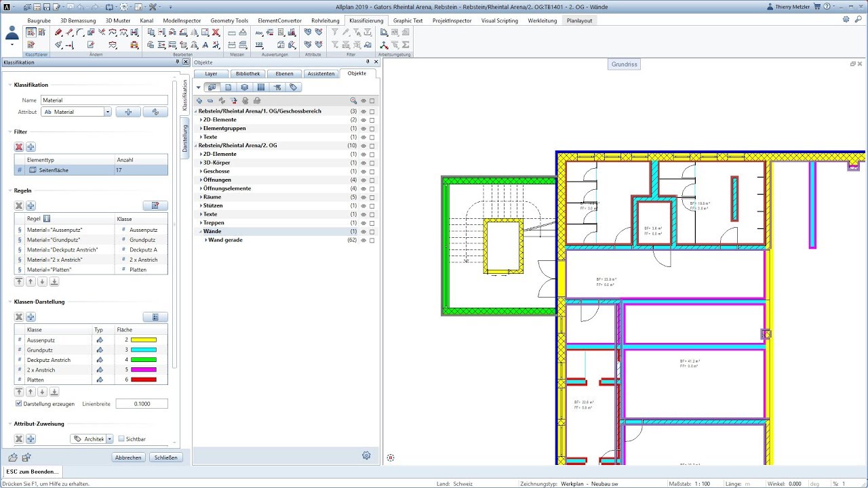Check the selection box for Stützen row

click(372, 205)
